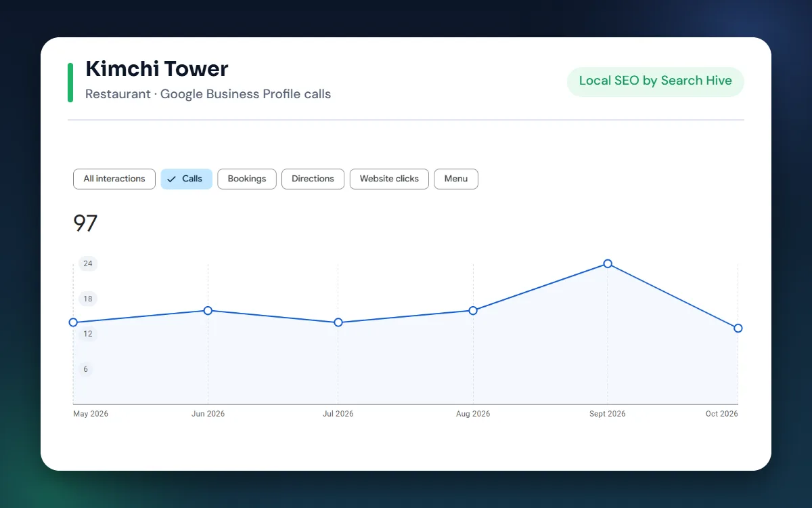Click the Oct 2026 axis label
This screenshot has height=508, width=812.
click(x=722, y=414)
